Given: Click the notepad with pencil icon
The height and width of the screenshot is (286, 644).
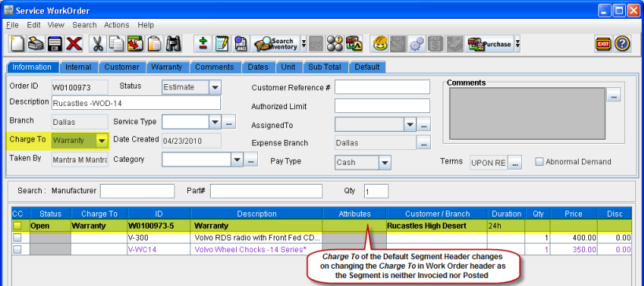Looking at the screenshot, I should coord(222,43).
